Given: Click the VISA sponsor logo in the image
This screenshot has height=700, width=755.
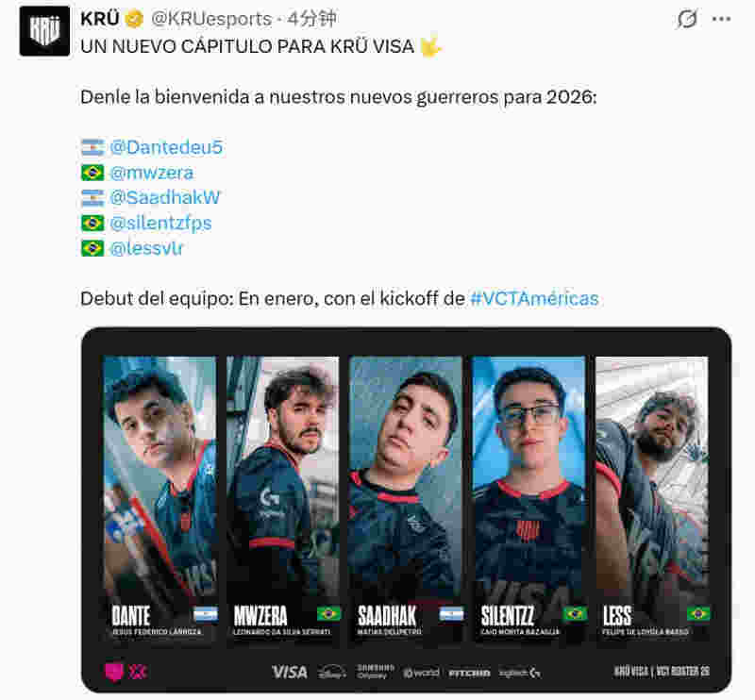Looking at the screenshot, I should pyautogui.click(x=290, y=672).
